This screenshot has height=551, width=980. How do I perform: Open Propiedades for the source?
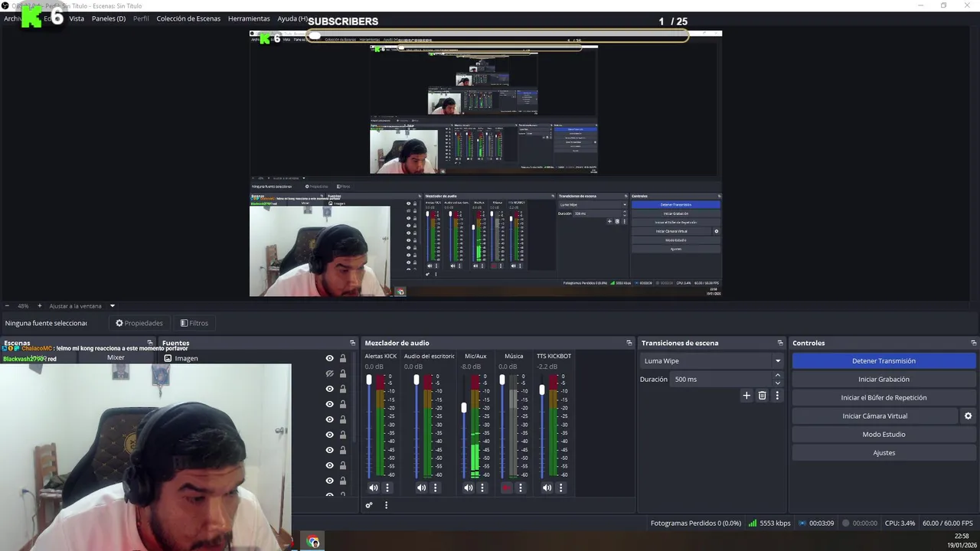[139, 323]
